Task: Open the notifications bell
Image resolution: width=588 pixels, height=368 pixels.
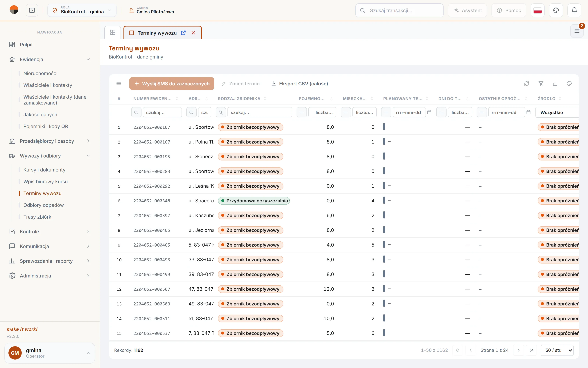Action: pyautogui.click(x=574, y=10)
